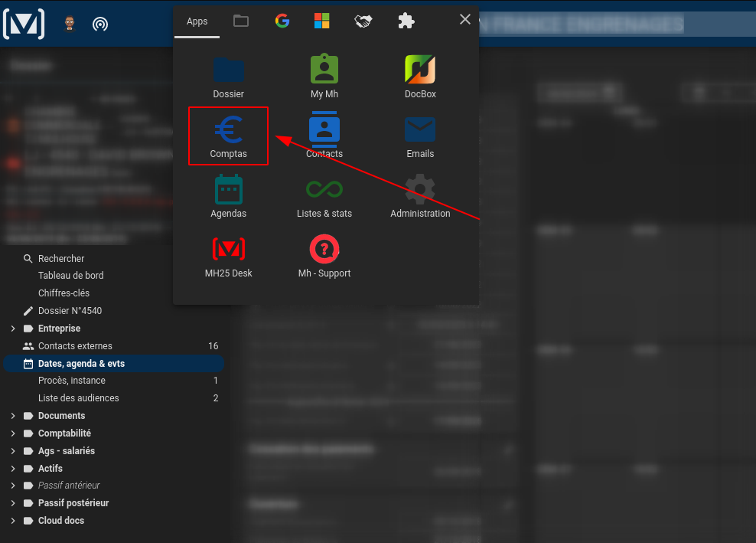Select the Documents item

(x=62, y=416)
